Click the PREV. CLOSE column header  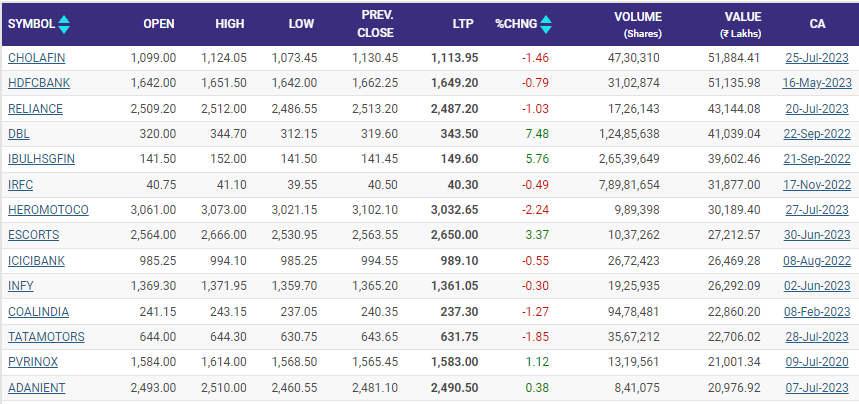[377, 23]
